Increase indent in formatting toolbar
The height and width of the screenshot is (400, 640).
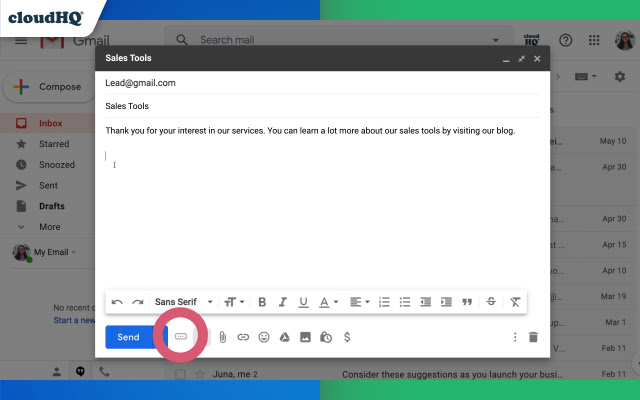446,302
